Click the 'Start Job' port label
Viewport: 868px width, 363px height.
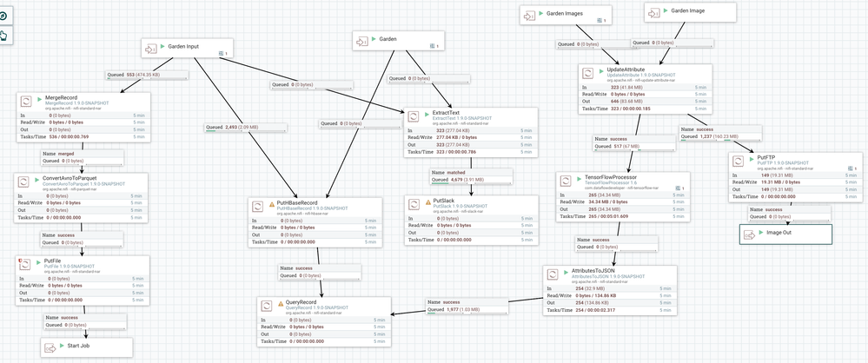coord(78,346)
